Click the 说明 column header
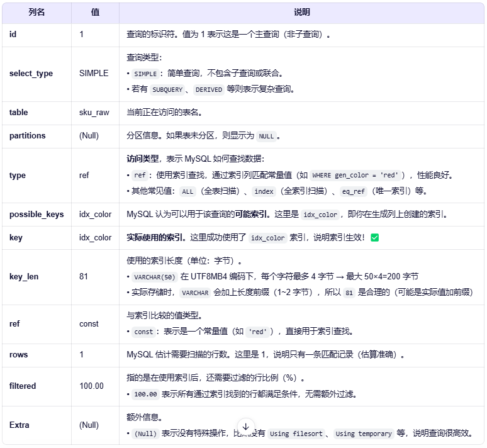 click(301, 12)
